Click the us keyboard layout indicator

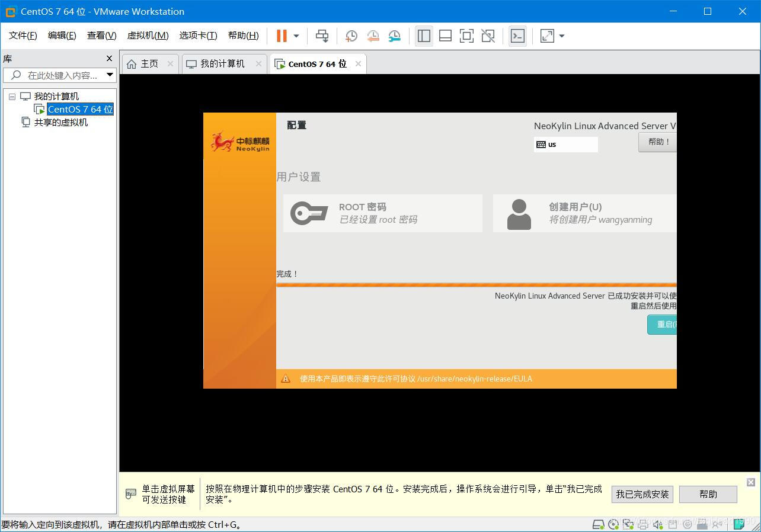pos(565,145)
